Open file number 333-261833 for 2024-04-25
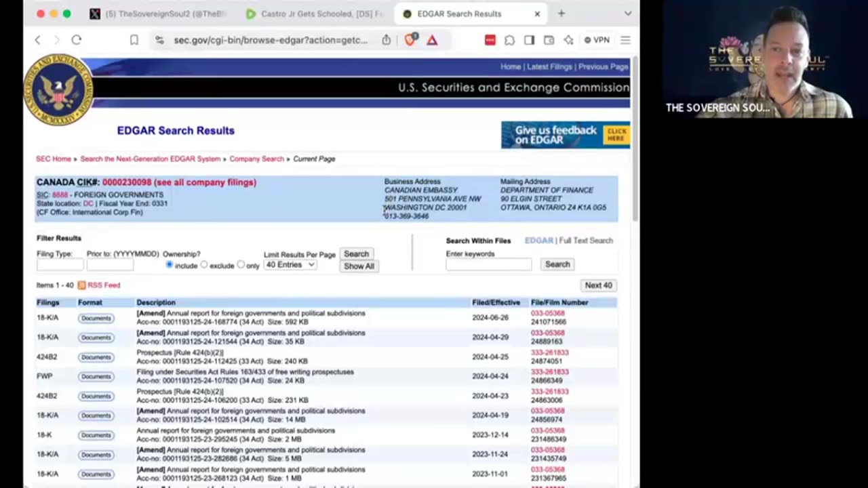868x488 pixels. click(550, 353)
